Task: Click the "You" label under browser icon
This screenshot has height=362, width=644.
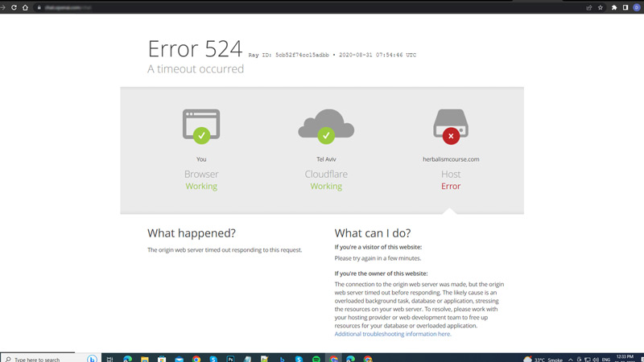Action: [201, 159]
